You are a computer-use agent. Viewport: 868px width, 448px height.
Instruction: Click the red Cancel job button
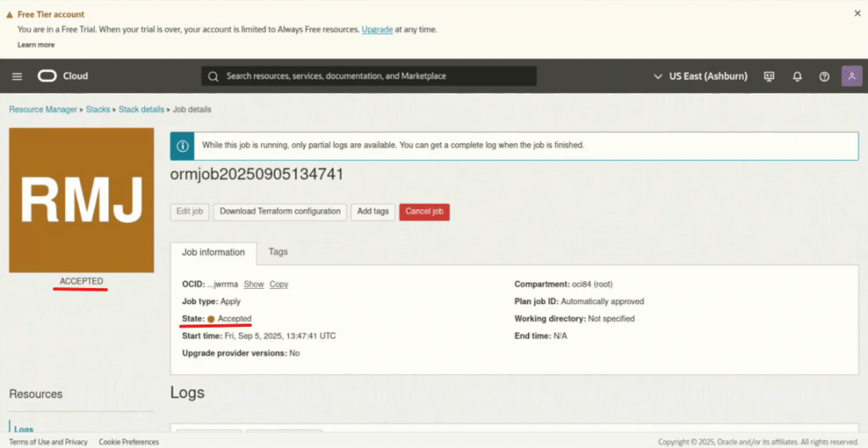click(425, 212)
